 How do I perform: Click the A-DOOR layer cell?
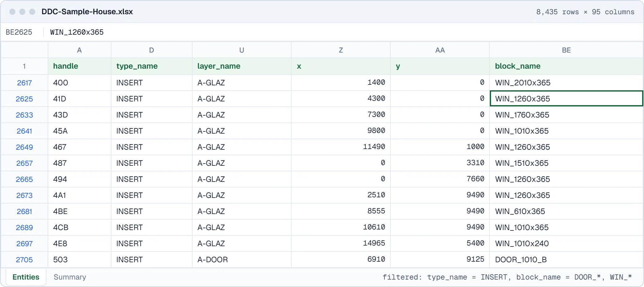[x=242, y=260]
